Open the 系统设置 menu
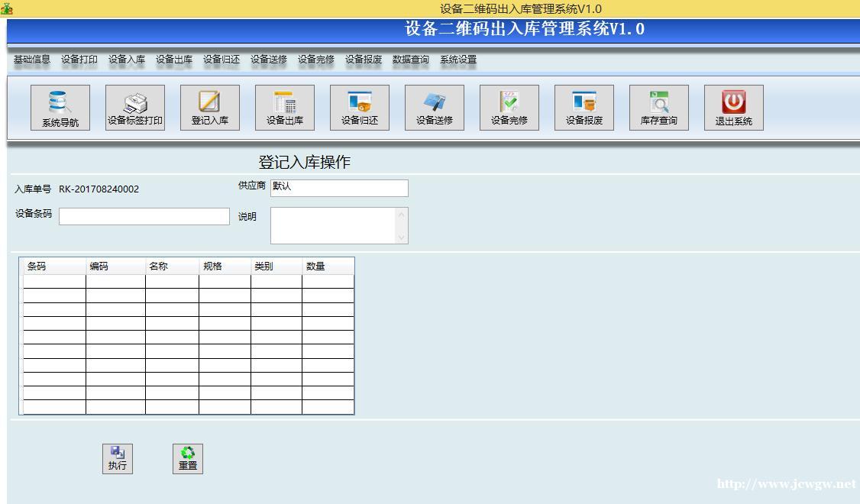This screenshot has width=860, height=504. 458,60
